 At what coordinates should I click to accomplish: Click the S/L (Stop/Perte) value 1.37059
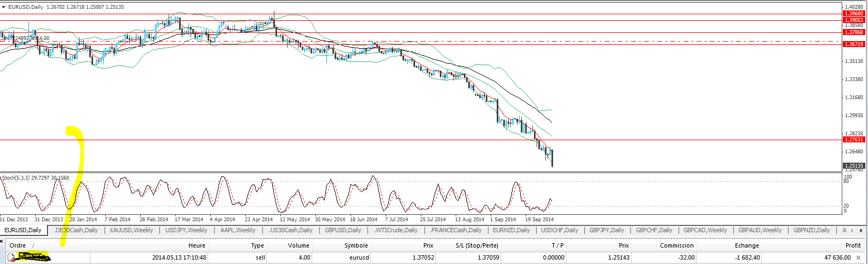click(x=484, y=257)
